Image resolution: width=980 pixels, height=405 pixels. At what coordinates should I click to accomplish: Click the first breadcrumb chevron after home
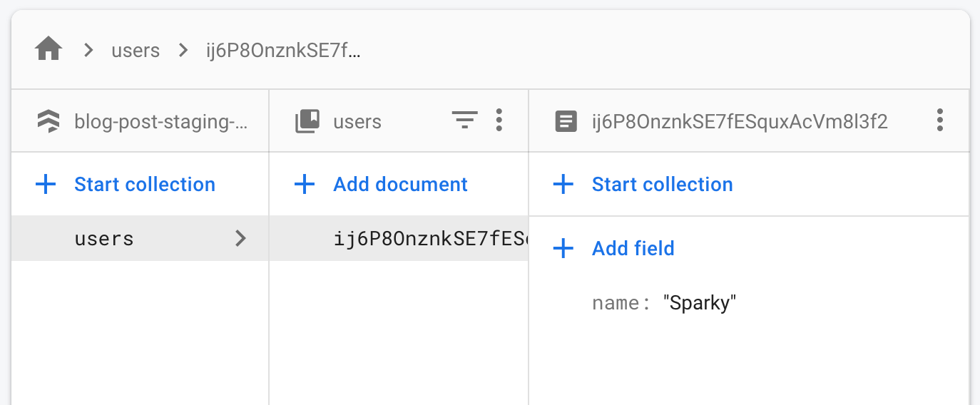pos(88,50)
